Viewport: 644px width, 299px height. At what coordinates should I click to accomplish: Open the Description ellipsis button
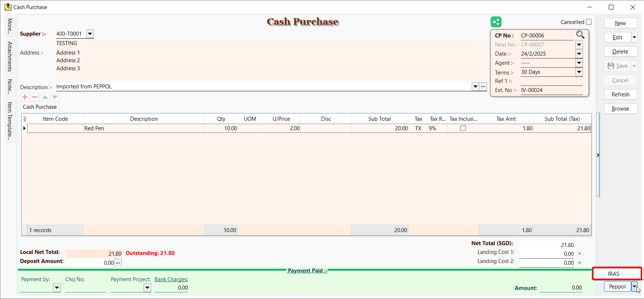483,87
